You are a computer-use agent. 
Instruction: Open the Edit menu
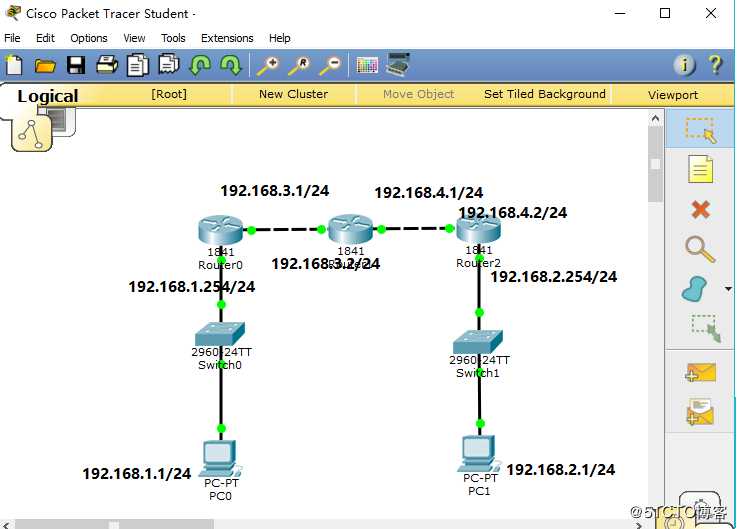45,38
